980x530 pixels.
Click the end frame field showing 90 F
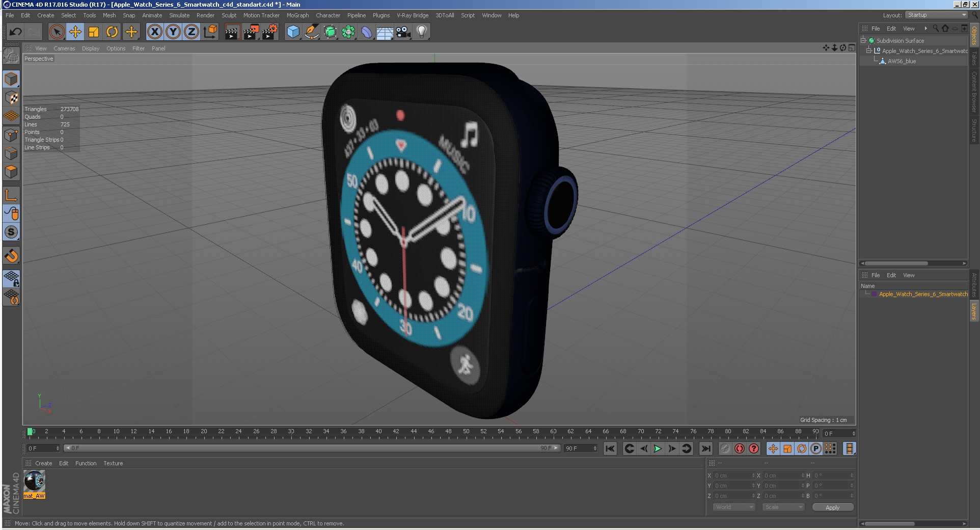pyautogui.click(x=581, y=448)
